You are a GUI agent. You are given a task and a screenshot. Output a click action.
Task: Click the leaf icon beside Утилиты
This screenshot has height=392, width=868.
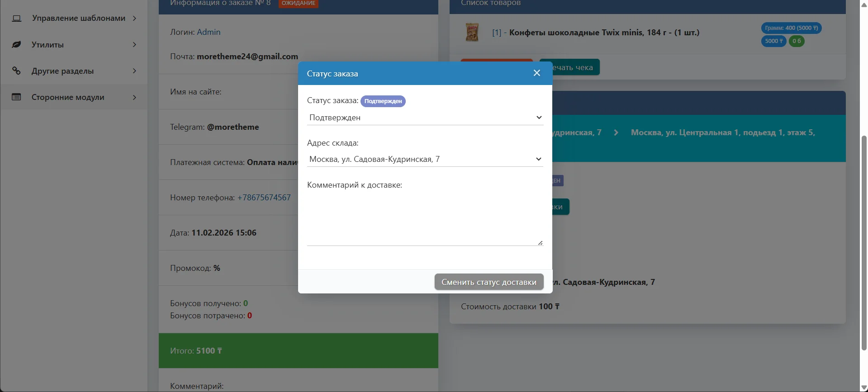(17, 45)
